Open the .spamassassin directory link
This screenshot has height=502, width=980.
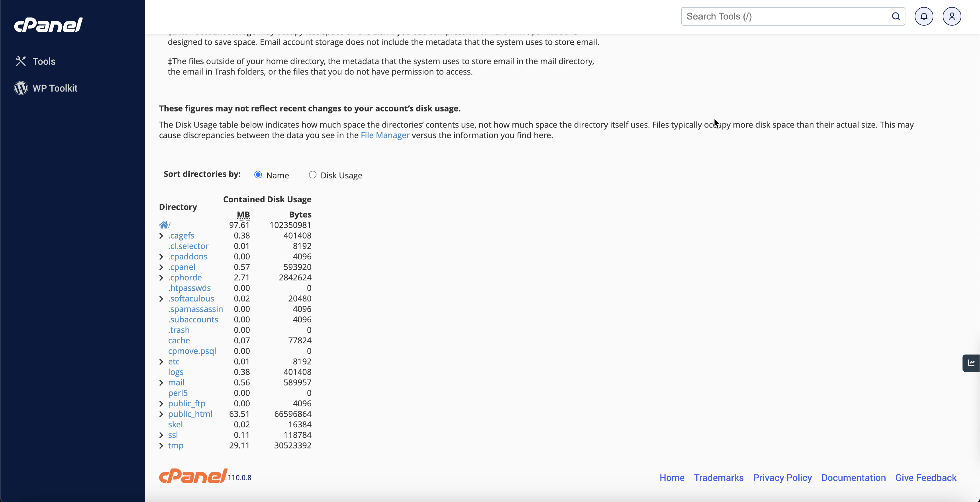point(195,309)
